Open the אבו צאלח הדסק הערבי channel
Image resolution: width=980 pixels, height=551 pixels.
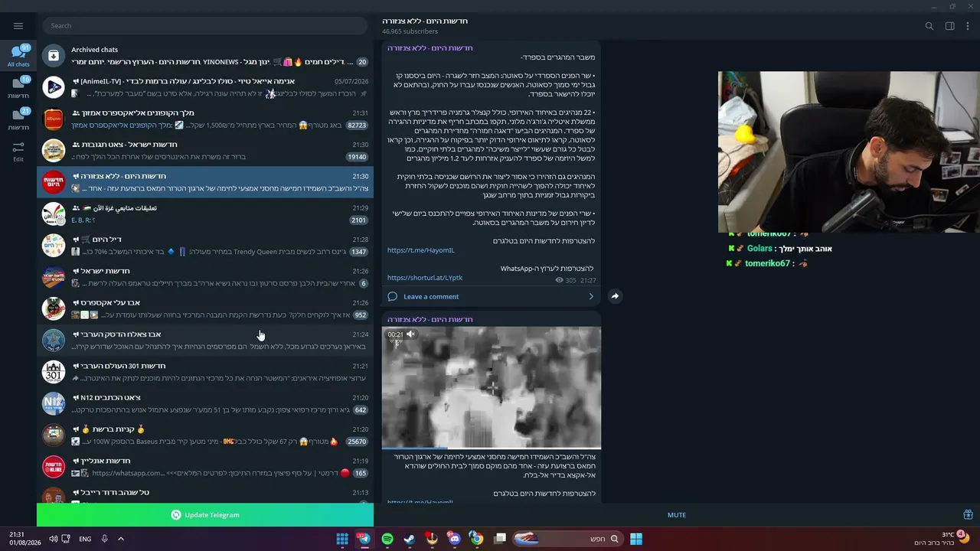(205, 341)
